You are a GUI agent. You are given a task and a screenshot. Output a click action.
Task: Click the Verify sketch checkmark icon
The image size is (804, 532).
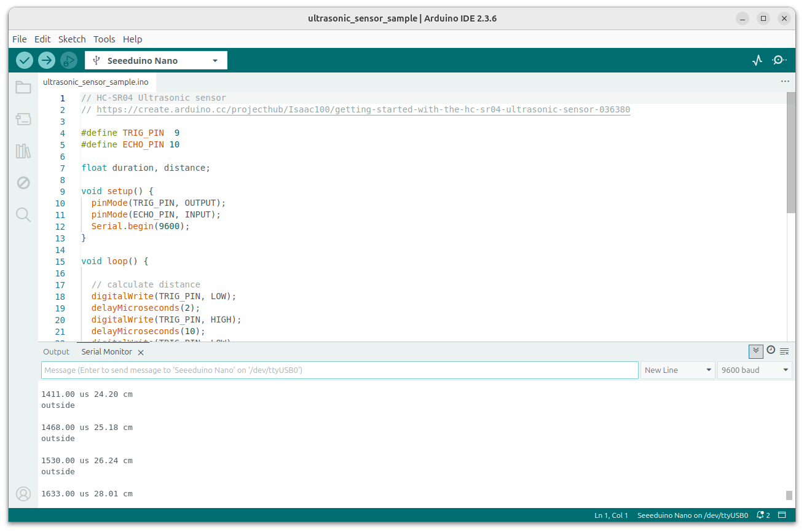point(25,60)
